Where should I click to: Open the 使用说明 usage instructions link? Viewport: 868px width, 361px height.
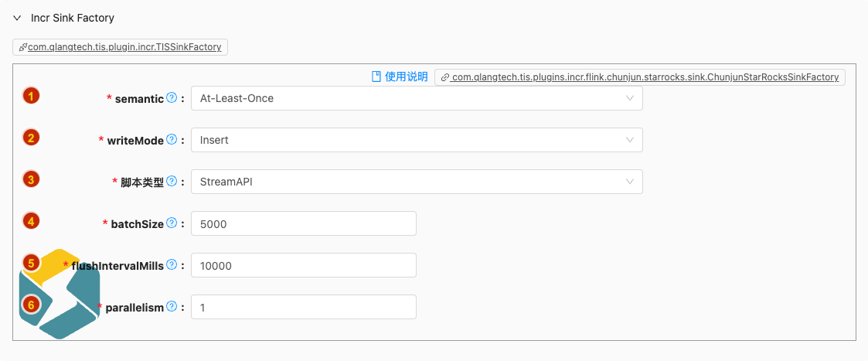(x=400, y=77)
